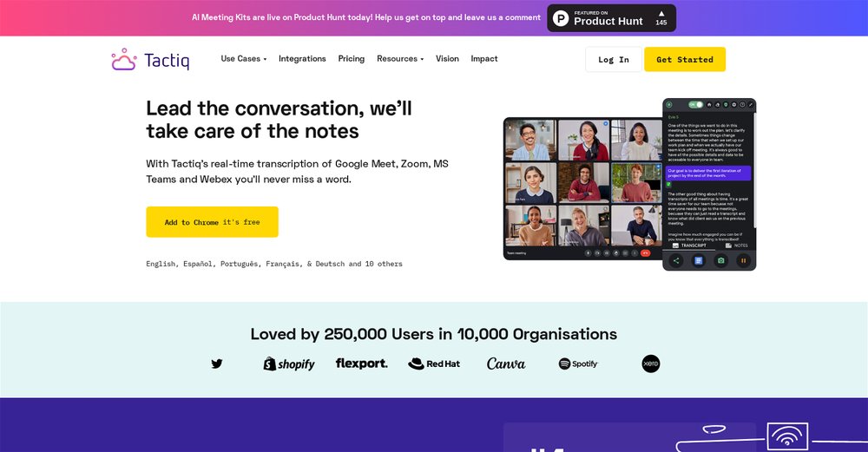
Task: Open the Integrations nav item
Action: click(302, 59)
